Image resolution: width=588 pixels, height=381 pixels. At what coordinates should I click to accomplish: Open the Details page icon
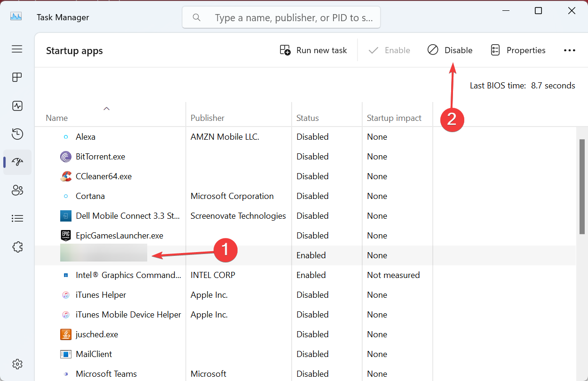point(17,218)
